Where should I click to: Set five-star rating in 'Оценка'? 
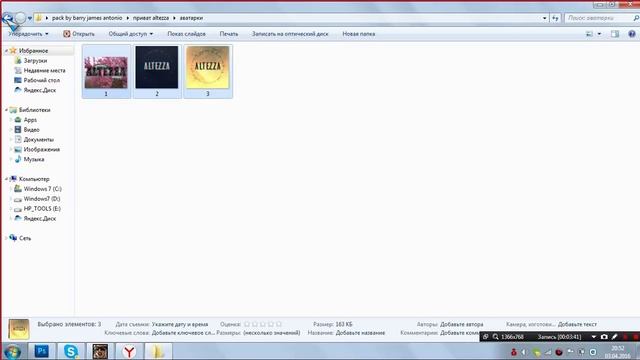click(x=279, y=324)
